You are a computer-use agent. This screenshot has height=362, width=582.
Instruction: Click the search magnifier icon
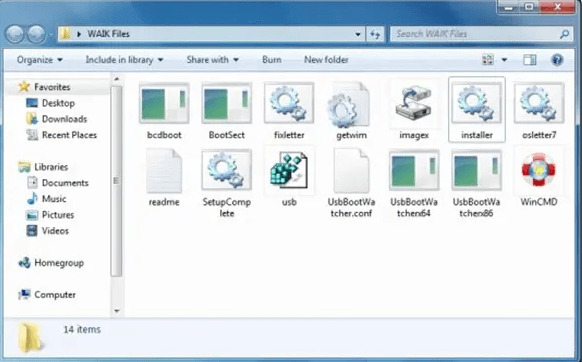[564, 34]
